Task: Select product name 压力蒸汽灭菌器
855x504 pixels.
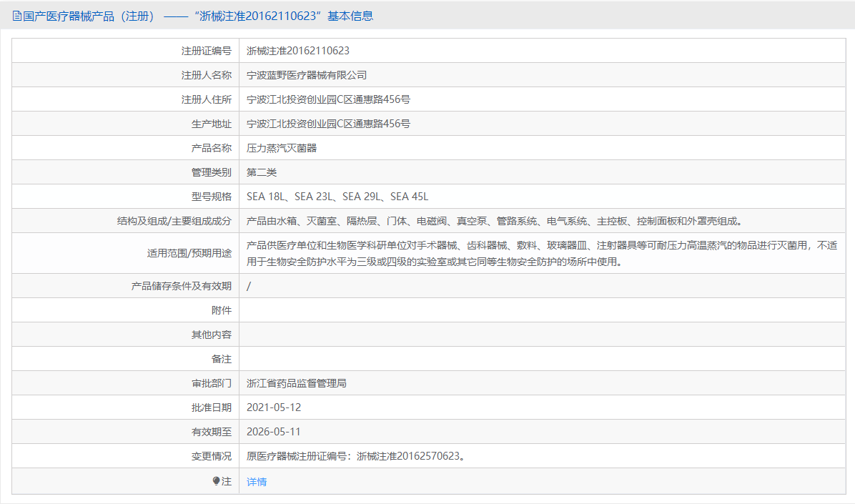Action: tap(282, 148)
